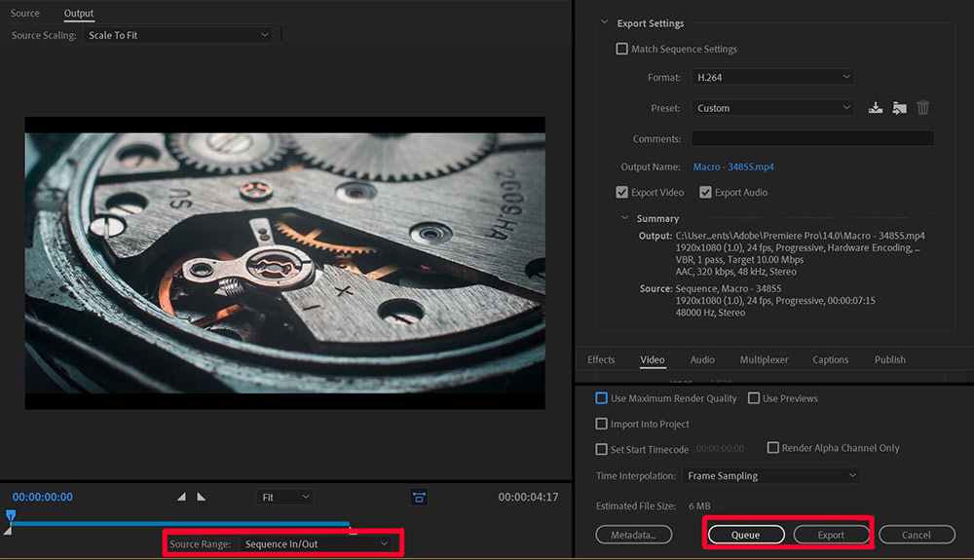
Task: Switch to the Output tab
Action: coord(79,13)
